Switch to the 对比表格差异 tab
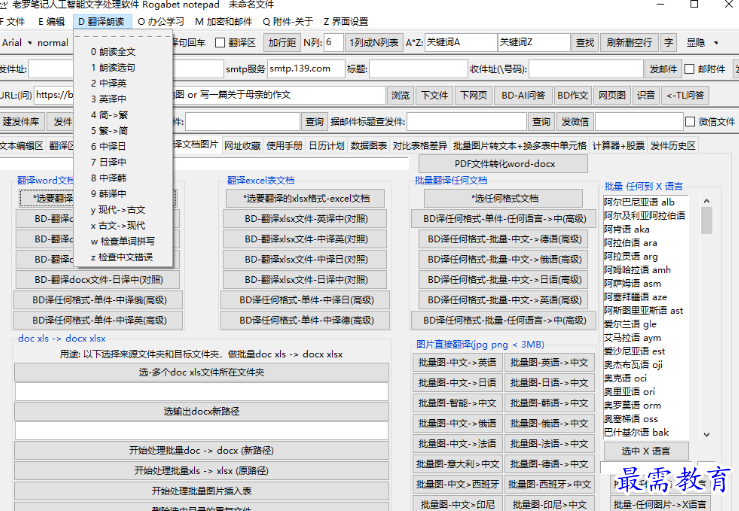The width and height of the screenshot is (739, 511). 420,146
